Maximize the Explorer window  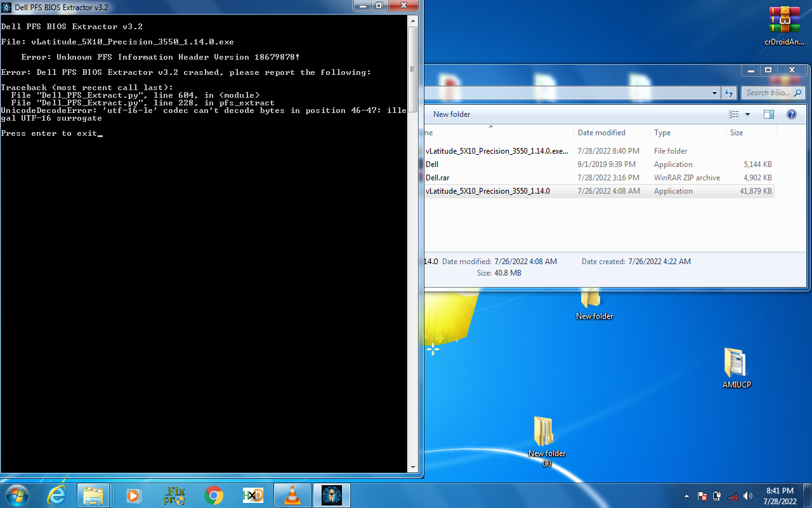pyautogui.click(x=768, y=70)
